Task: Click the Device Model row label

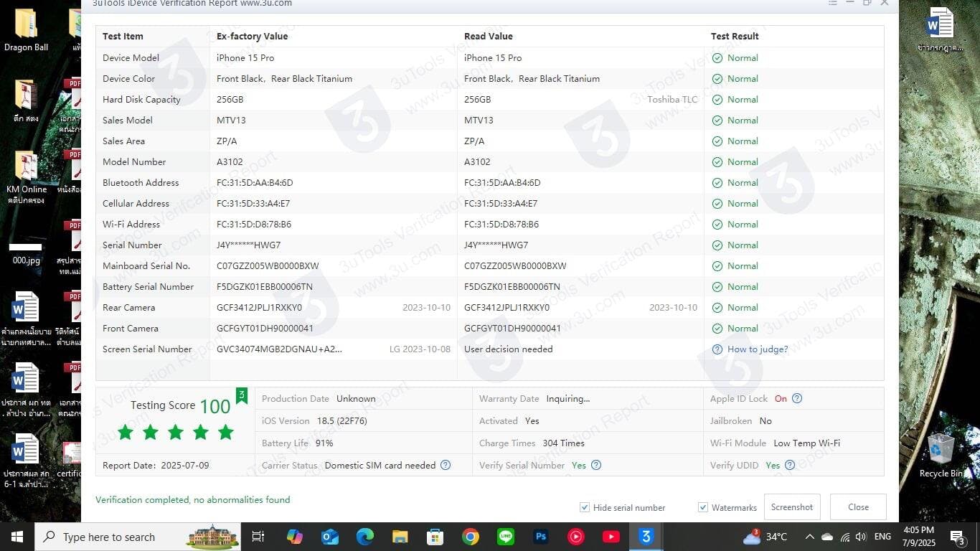Action: coord(131,58)
